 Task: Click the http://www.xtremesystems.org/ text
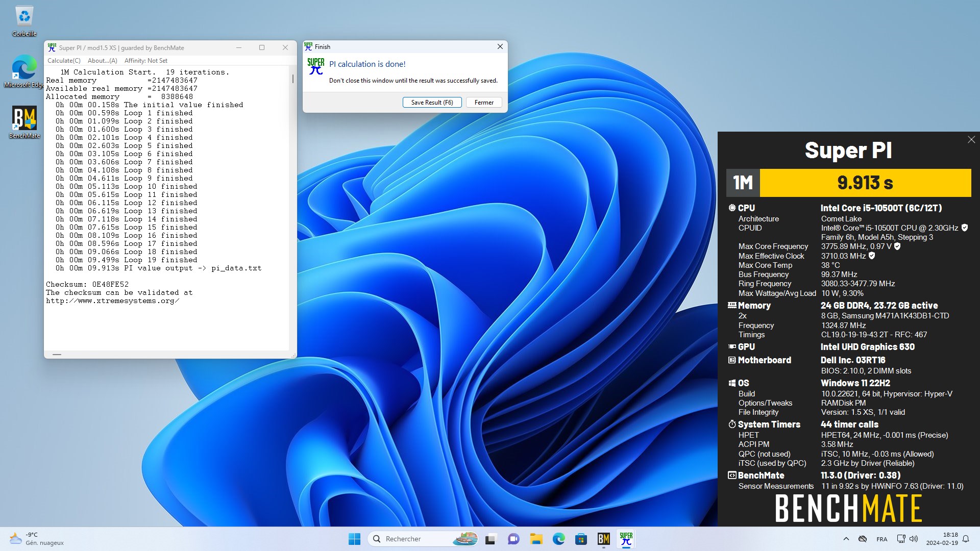(112, 300)
